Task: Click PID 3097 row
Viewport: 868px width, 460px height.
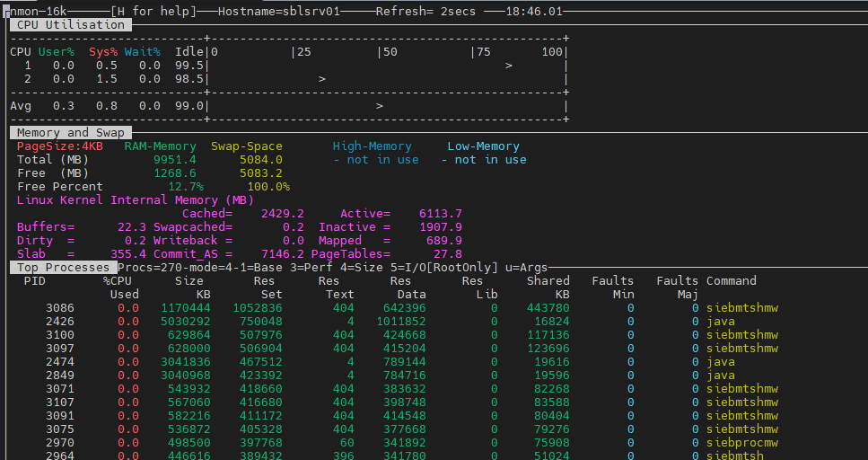Action: pyautogui.click(x=412, y=349)
